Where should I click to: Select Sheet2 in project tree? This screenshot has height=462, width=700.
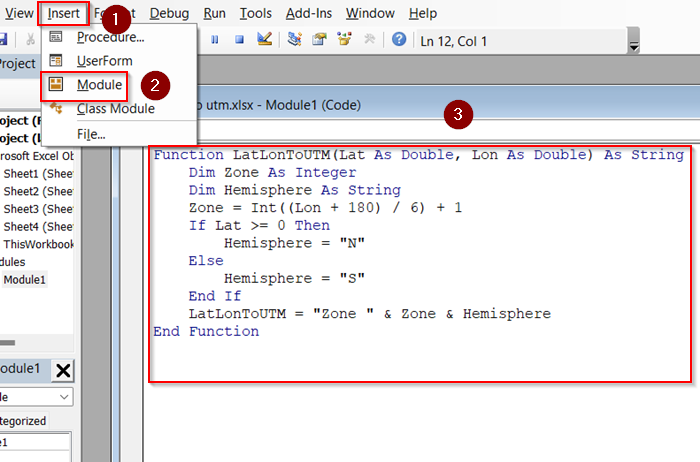[38, 191]
